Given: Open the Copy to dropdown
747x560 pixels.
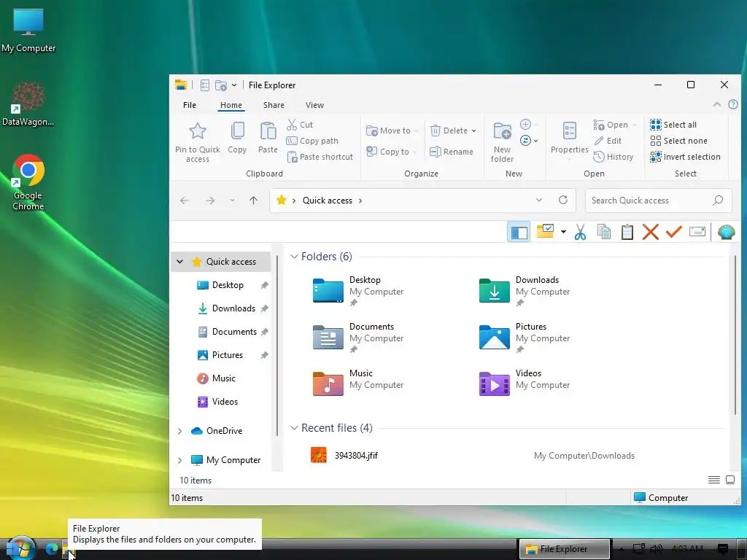Looking at the screenshot, I should (x=391, y=152).
